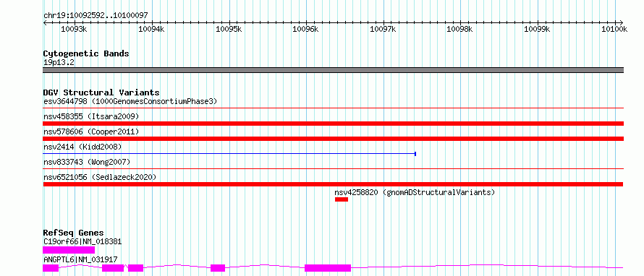Open variant nsv458355 (Itsara2009) label
The image size is (644, 276).
point(91,117)
